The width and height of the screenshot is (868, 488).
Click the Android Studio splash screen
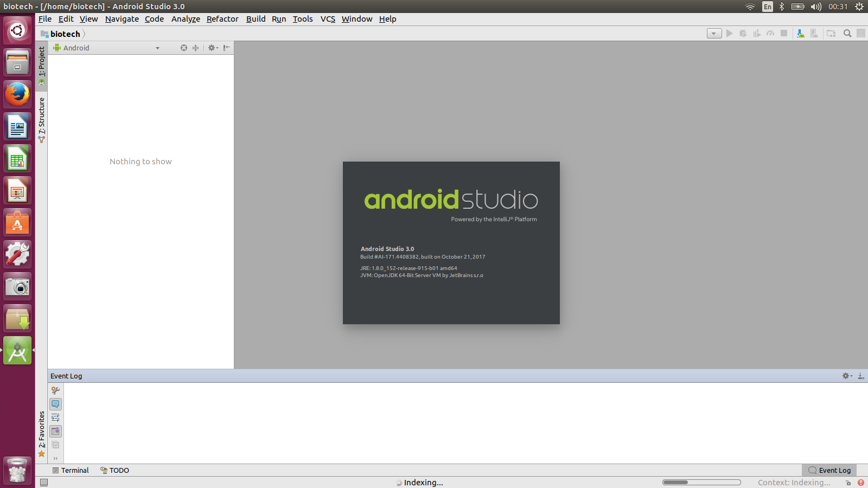click(x=451, y=243)
